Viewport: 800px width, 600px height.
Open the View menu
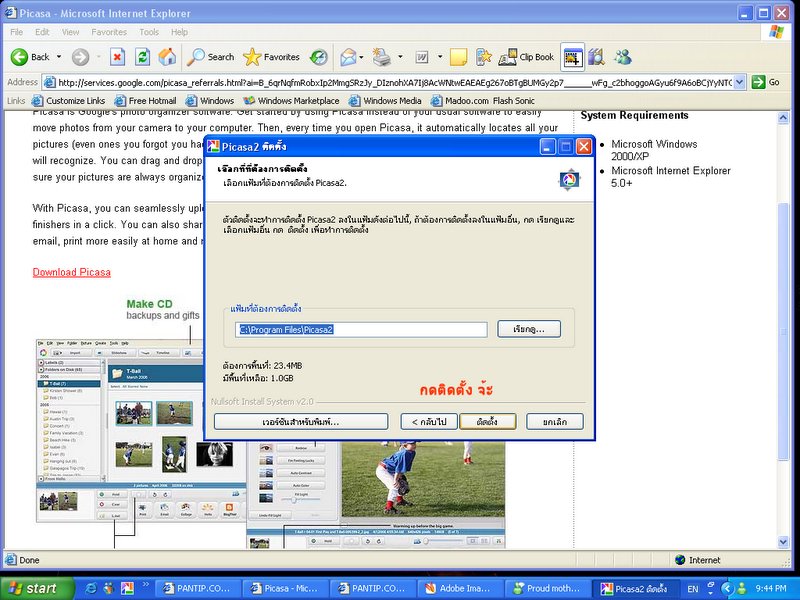click(x=70, y=32)
